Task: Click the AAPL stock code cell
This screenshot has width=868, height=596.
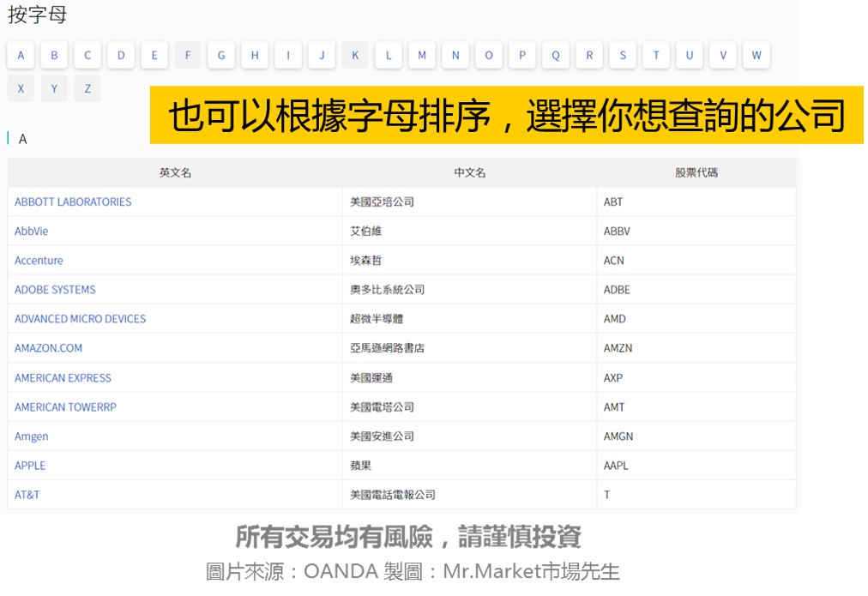Action: (696, 466)
